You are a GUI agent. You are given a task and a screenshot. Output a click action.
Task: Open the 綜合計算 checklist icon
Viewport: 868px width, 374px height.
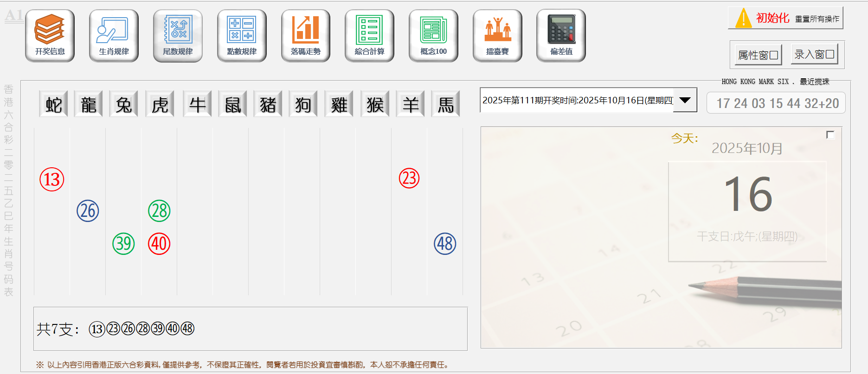click(x=369, y=35)
